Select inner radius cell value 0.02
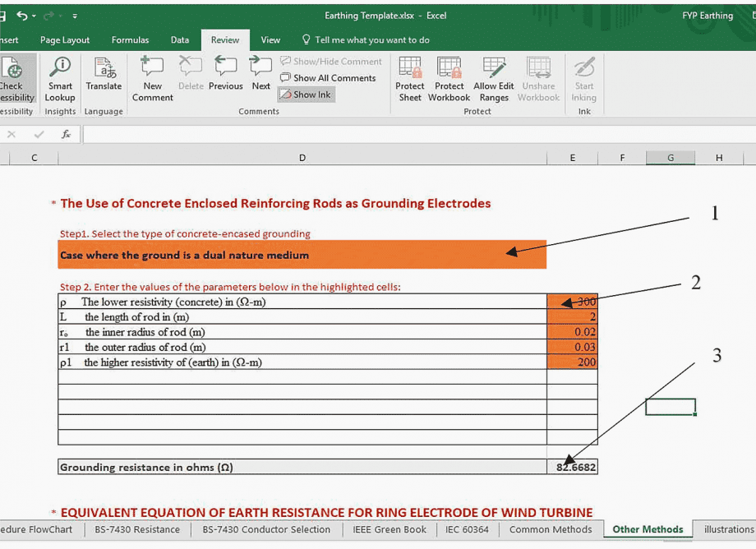This screenshot has height=549, width=756. (x=572, y=331)
